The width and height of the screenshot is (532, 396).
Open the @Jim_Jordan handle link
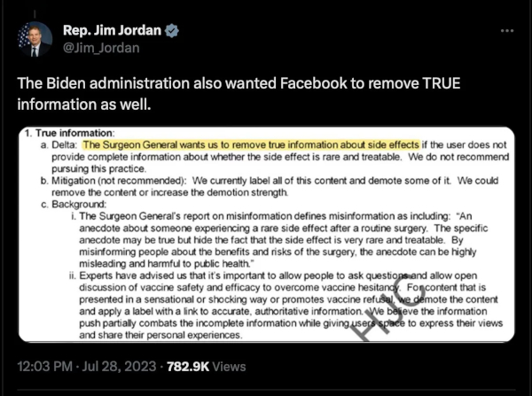(x=101, y=48)
